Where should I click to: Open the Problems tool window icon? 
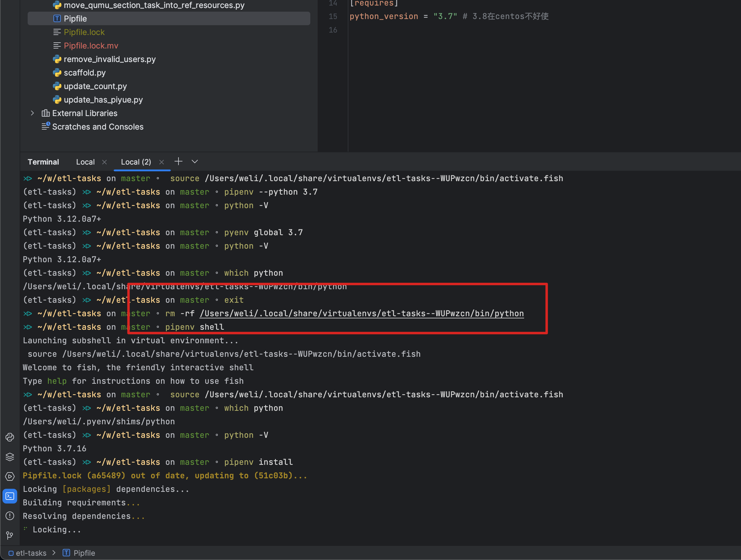pyautogui.click(x=10, y=516)
